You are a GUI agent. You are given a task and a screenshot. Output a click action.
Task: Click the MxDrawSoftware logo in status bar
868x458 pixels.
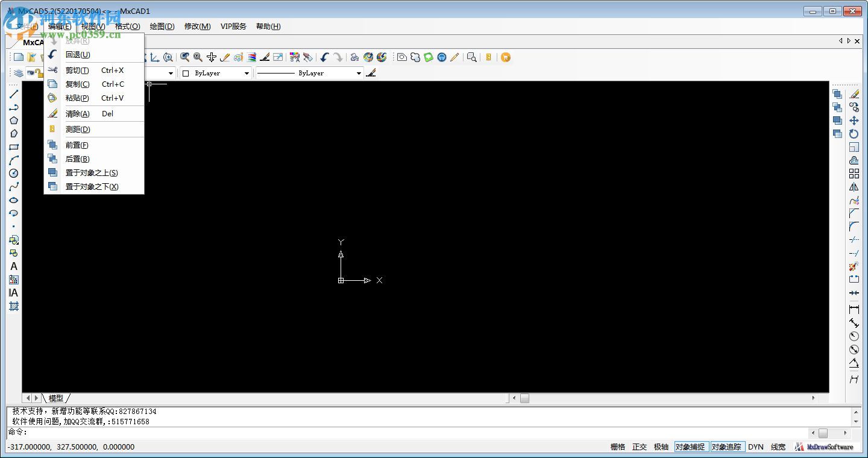click(825, 447)
